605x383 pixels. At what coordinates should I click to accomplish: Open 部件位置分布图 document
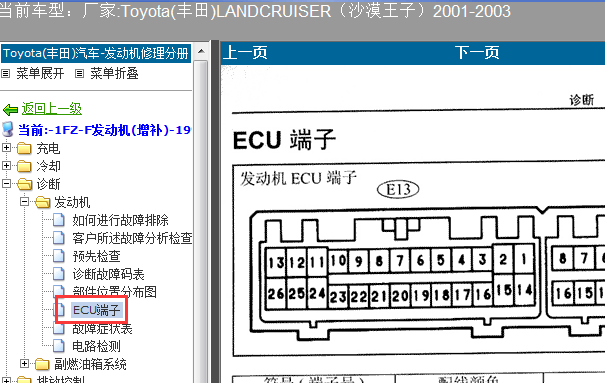[x=115, y=291]
